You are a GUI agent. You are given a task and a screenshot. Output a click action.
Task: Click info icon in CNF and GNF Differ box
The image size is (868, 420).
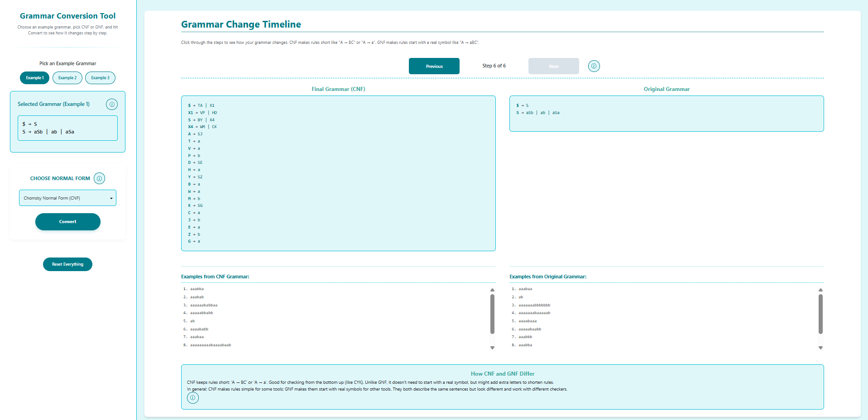click(193, 398)
